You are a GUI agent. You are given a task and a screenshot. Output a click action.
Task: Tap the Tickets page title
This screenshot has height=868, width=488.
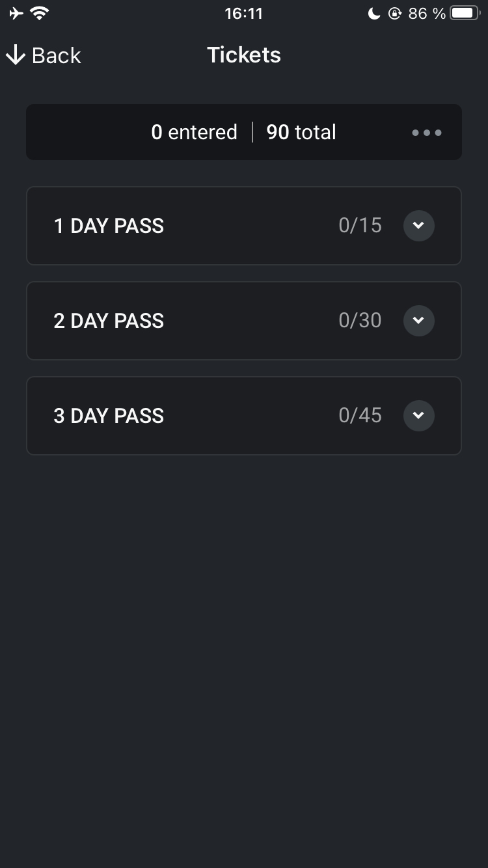point(244,55)
